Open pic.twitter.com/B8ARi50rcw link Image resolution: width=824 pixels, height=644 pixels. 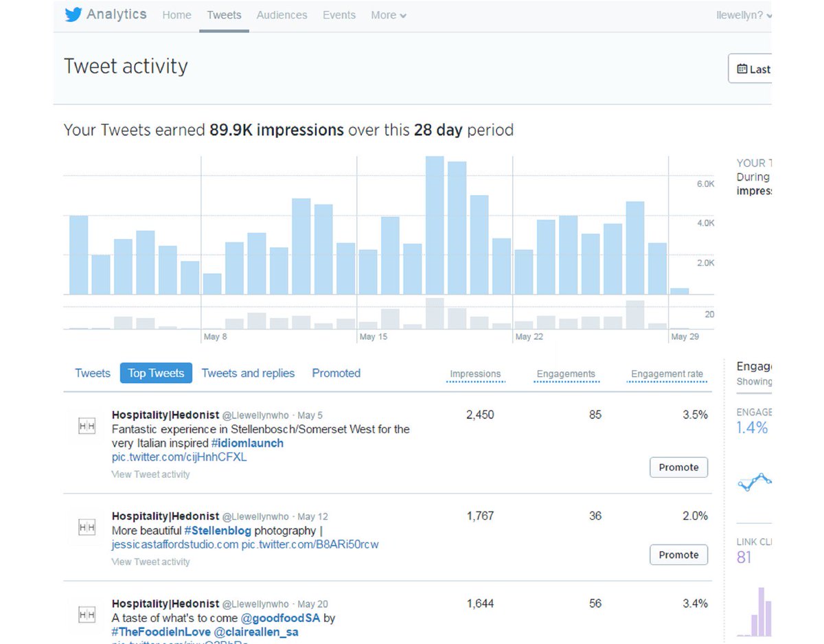[x=310, y=544]
